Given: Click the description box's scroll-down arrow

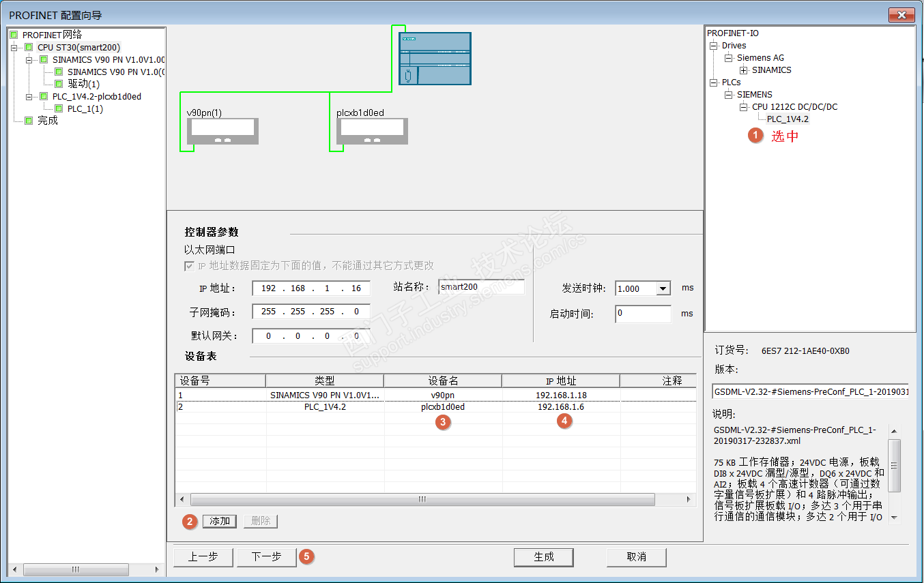Looking at the screenshot, I should [x=895, y=518].
